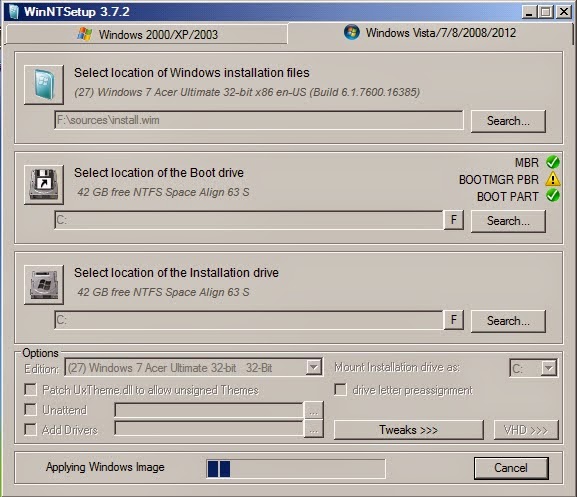
Task: Click the Installation drive hard disk icon
Action: point(44,285)
